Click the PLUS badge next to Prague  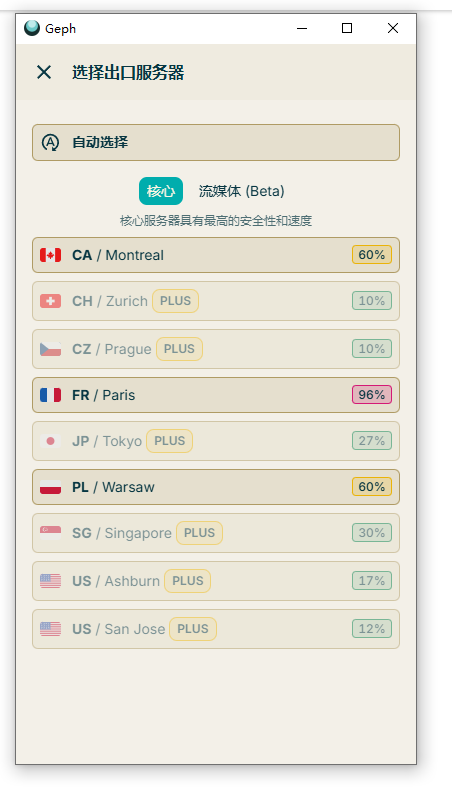pyautogui.click(x=179, y=349)
